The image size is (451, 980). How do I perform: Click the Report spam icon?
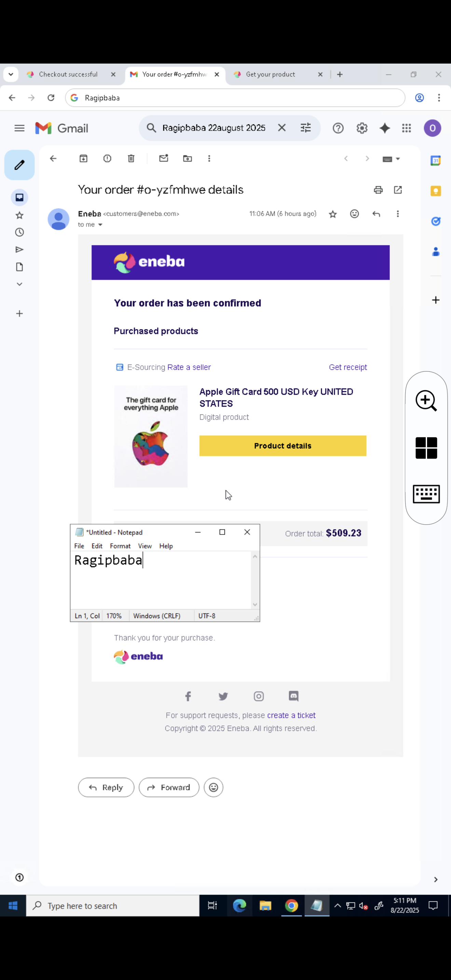coord(107,158)
